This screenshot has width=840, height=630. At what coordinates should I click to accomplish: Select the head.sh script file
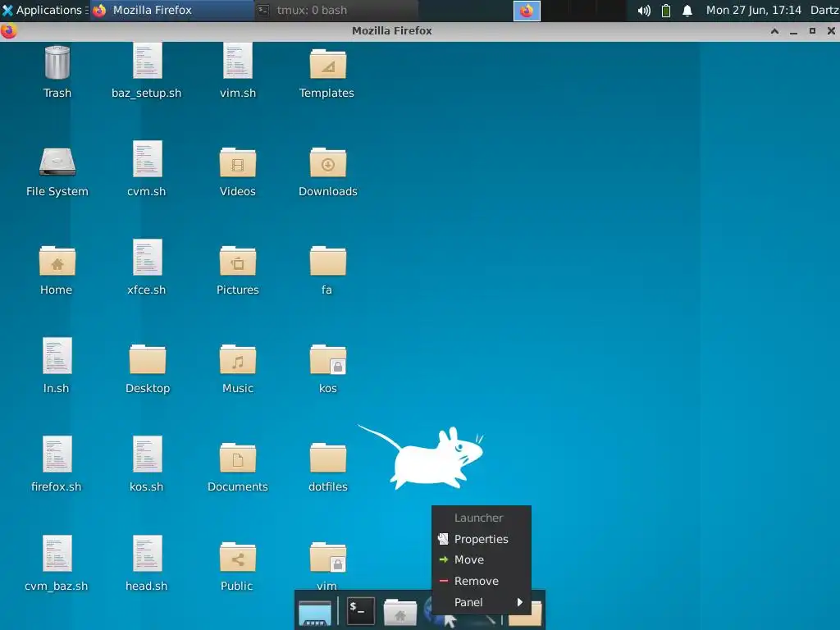[x=148, y=554]
